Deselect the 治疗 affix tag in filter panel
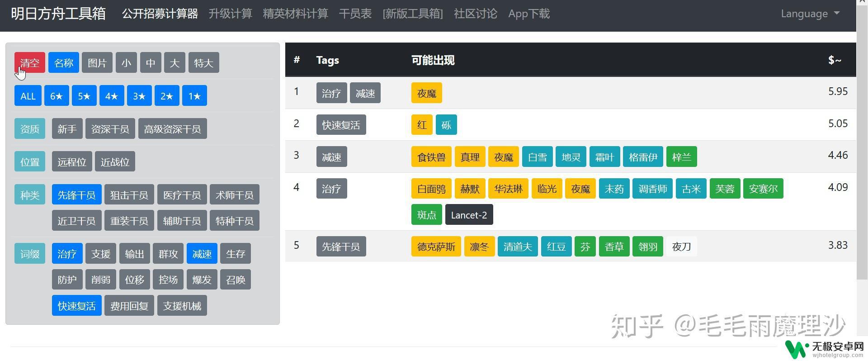868x361 pixels. (x=67, y=253)
